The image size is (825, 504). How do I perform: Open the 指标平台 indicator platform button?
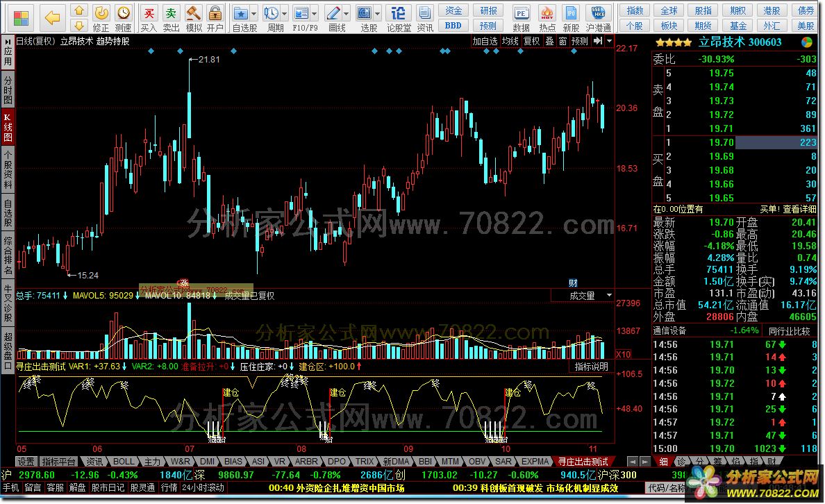(x=58, y=462)
